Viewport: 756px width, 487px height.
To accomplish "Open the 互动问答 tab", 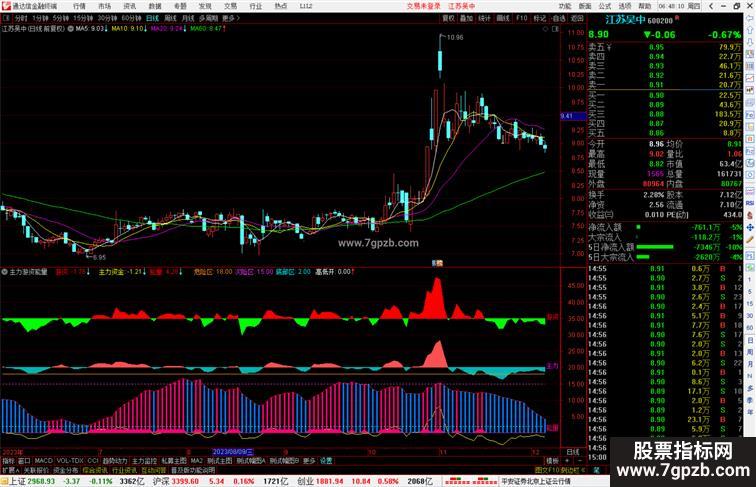I will click(154, 470).
